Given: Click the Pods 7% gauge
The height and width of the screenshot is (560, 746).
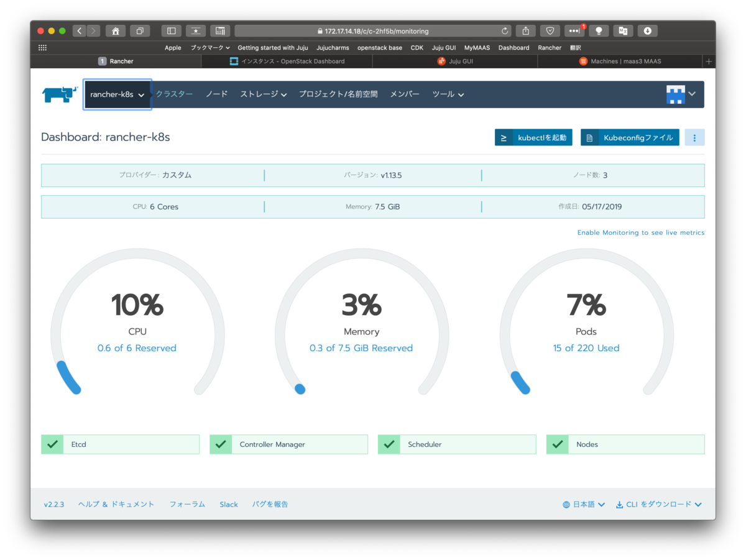Looking at the screenshot, I should (x=586, y=323).
